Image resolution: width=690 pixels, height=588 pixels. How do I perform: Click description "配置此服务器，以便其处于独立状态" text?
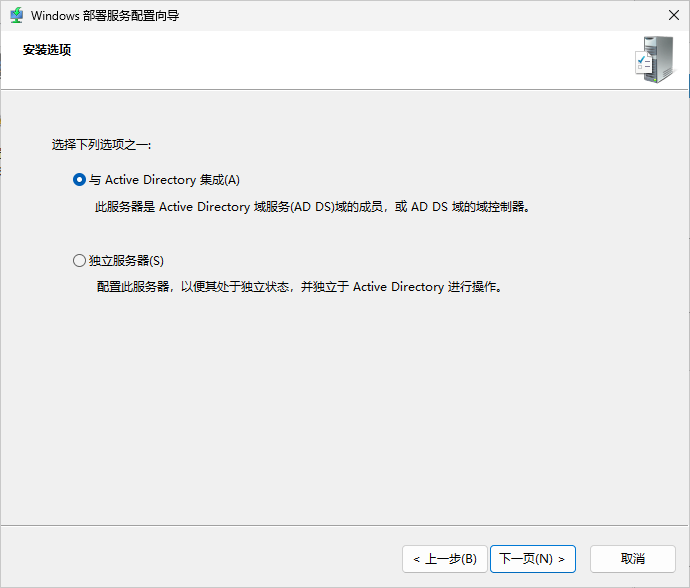193,287
